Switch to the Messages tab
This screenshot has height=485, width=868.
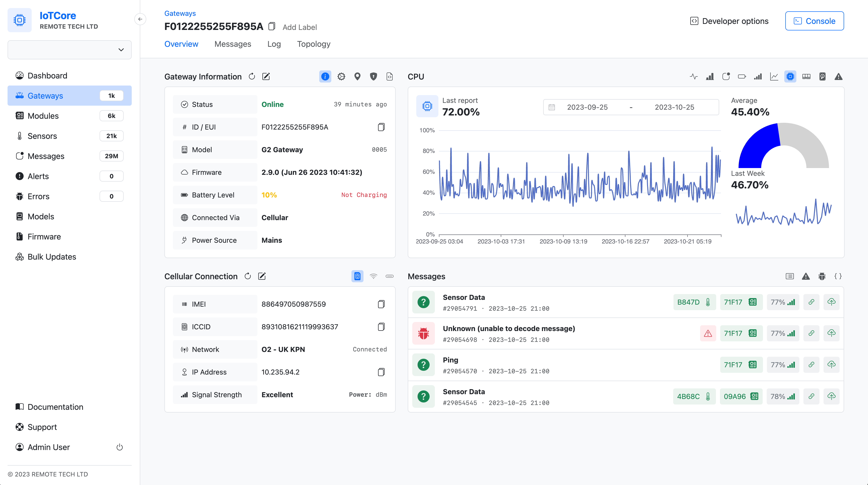coord(233,44)
